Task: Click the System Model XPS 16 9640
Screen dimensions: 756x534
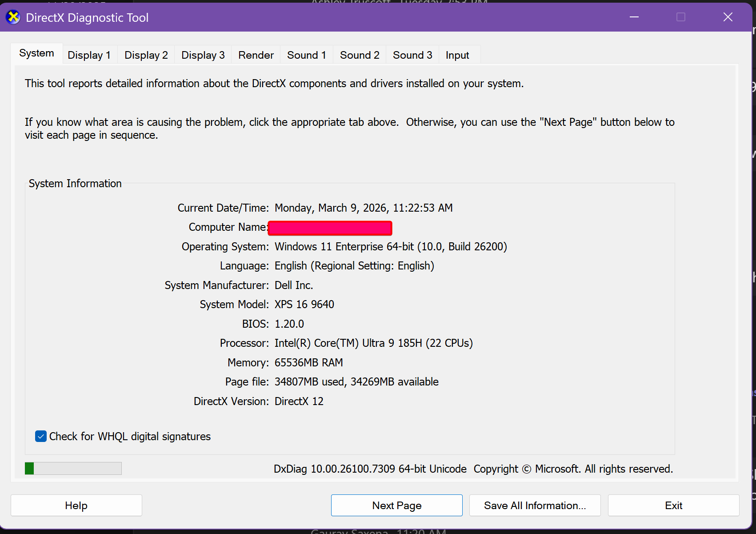Action: coord(304,305)
